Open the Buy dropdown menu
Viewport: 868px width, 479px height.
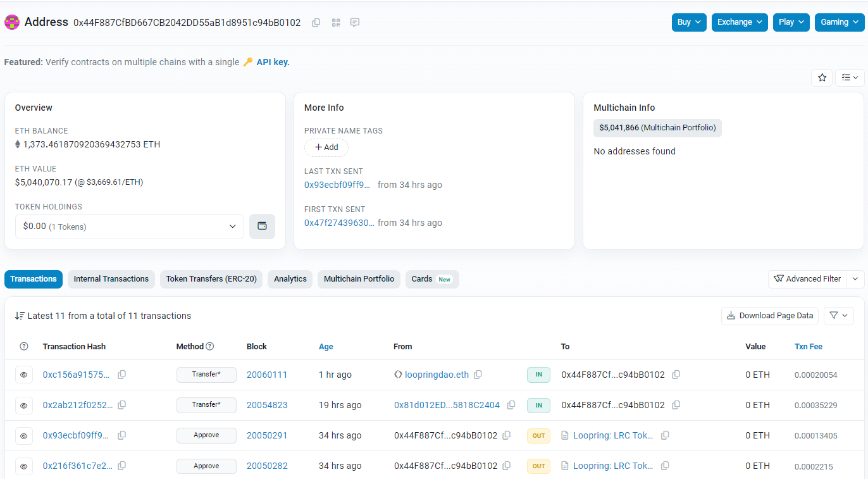tap(689, 22)
